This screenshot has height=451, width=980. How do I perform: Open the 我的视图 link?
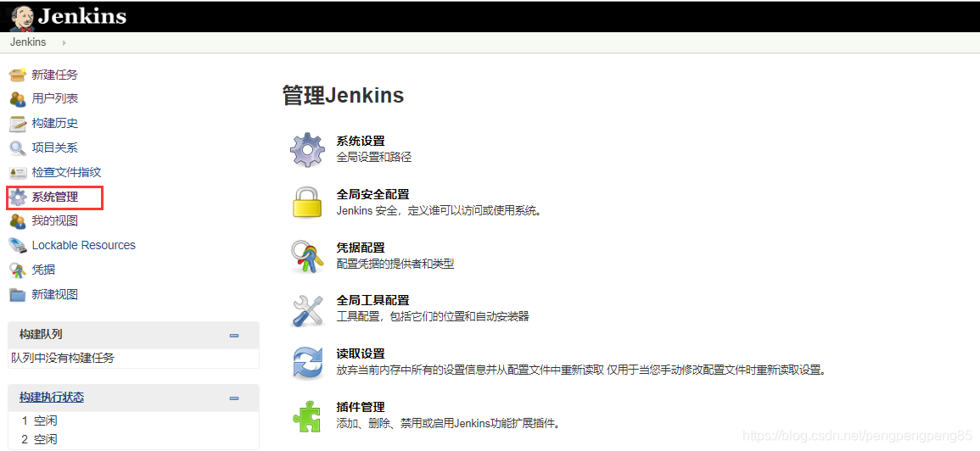pyautogui.click(x=55, y=220)
